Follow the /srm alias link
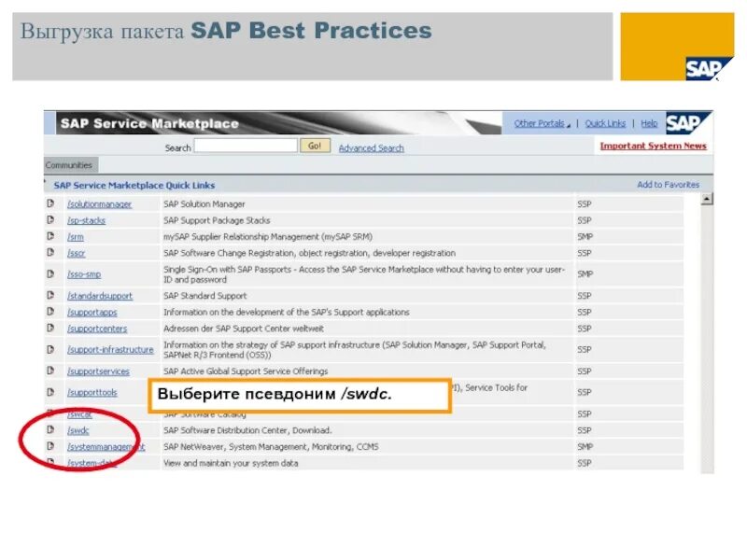 76,237
